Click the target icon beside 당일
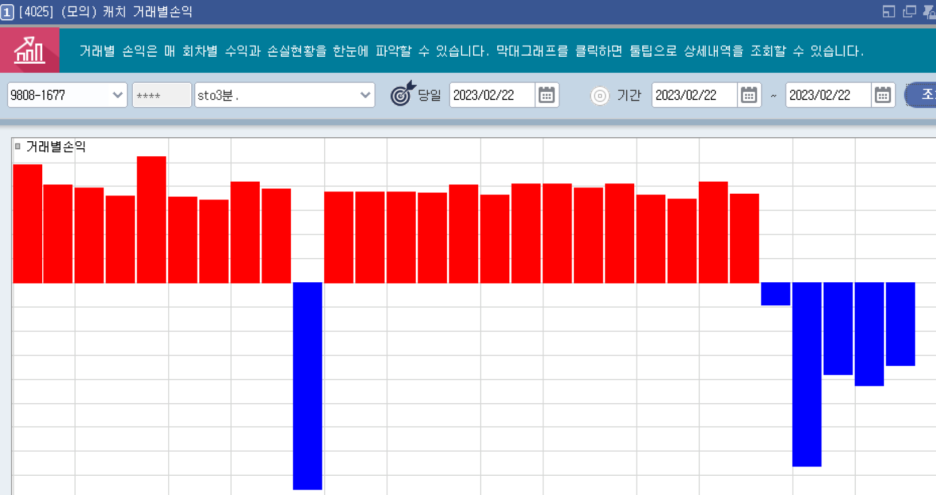 click(x=402, y=94)
